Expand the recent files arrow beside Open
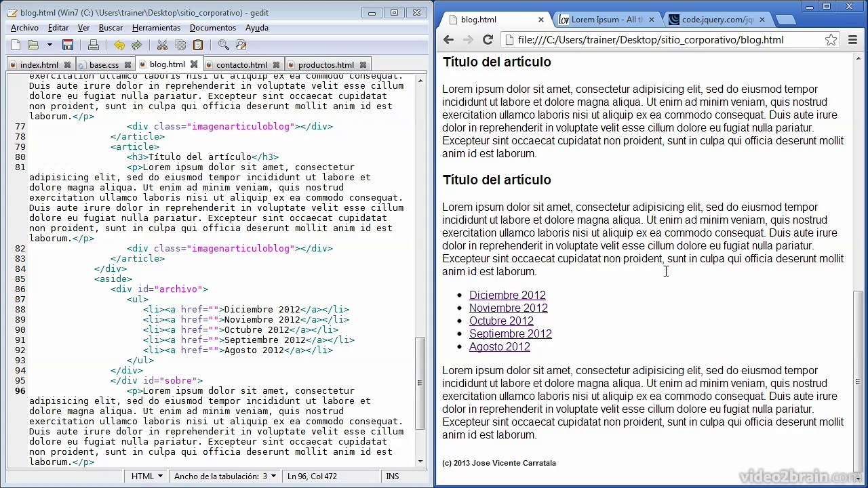 point(50,45)
